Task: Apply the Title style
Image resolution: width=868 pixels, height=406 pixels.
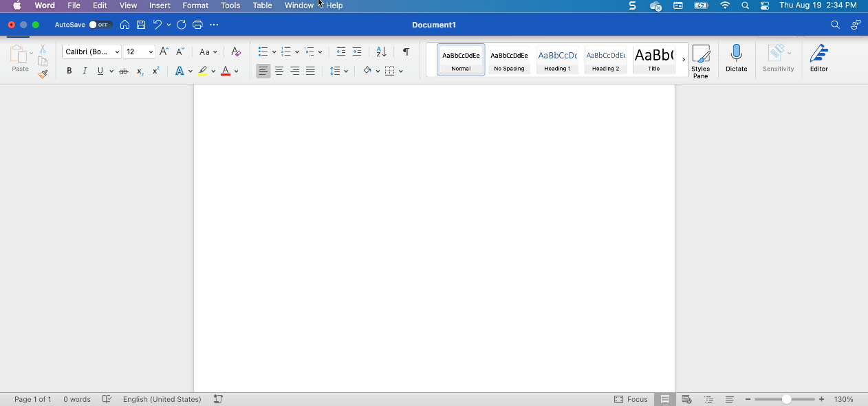Action: point(654,60)
